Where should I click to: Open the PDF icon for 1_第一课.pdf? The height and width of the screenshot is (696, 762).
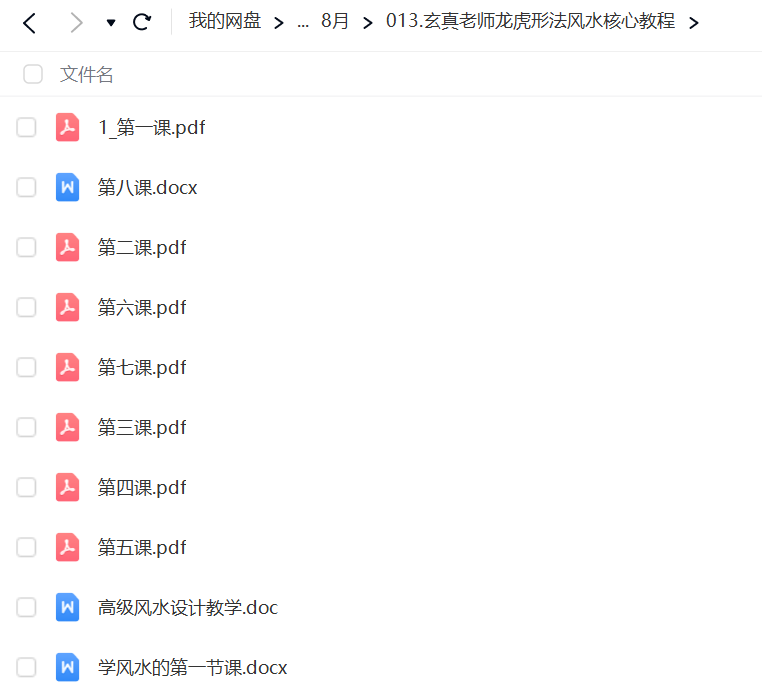coord(68,127)
